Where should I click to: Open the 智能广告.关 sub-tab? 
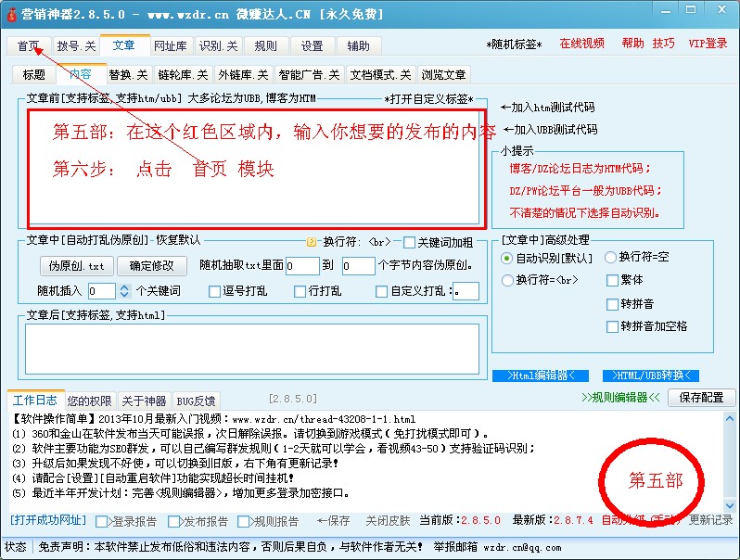tap(309, 74)
